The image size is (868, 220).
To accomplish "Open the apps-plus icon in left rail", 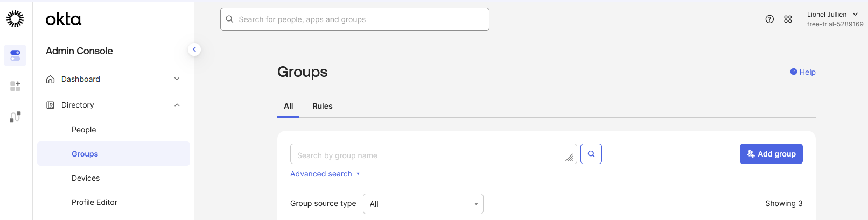I will click(15, 86).
